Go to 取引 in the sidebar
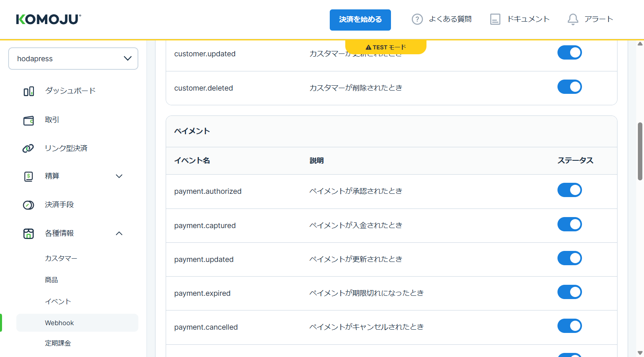The height and width of the screenshot is (357, 644). point(52,120)
